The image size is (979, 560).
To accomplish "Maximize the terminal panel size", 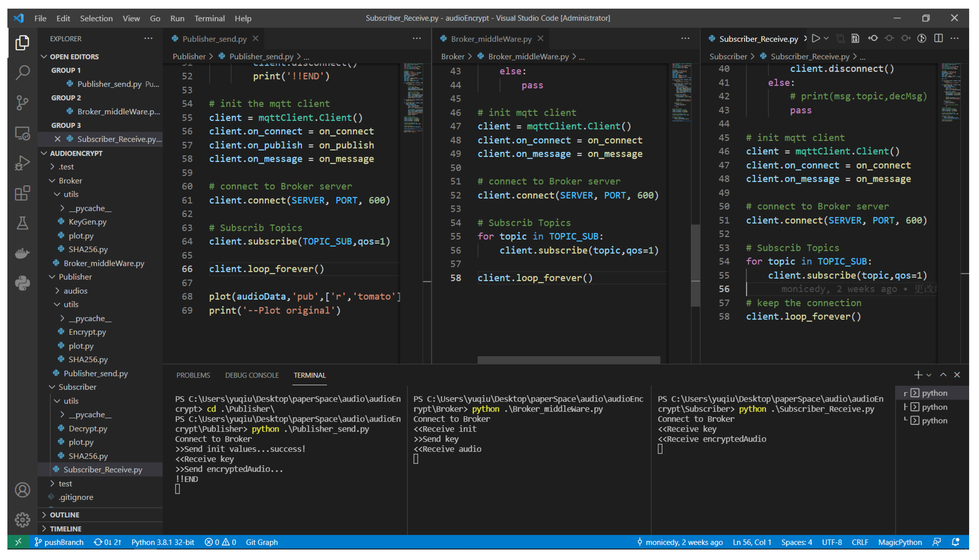I will click(x=943, y=375).
